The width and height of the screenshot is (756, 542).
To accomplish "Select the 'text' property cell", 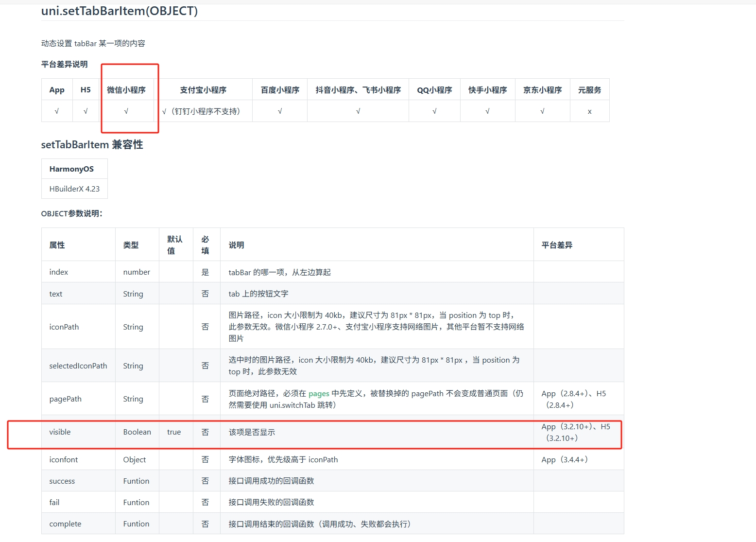I will point(78,294).
